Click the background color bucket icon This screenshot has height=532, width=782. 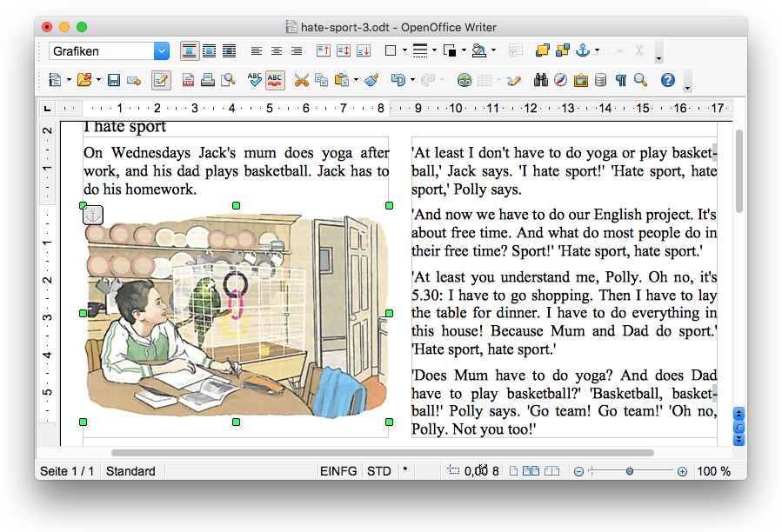point(478,51)
